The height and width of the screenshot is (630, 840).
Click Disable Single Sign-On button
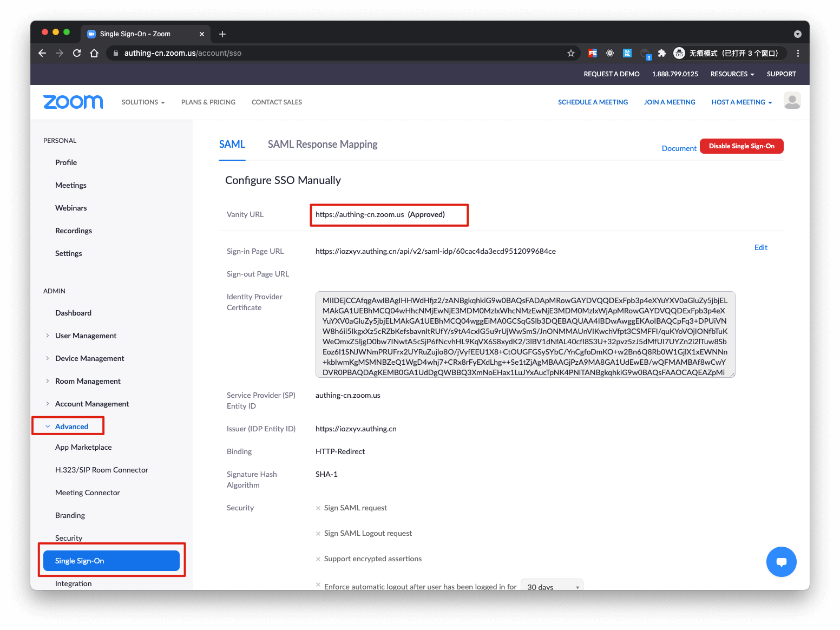pyautogui.click(x=741, y=146)
